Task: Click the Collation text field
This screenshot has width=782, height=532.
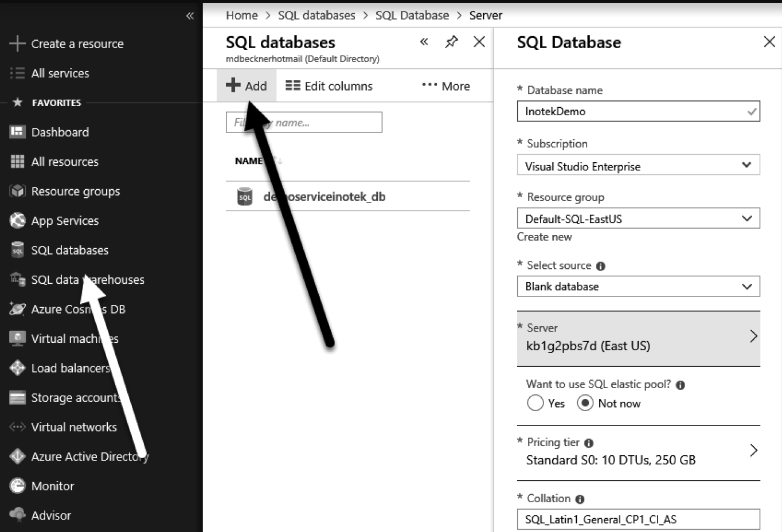Action: 638,519
